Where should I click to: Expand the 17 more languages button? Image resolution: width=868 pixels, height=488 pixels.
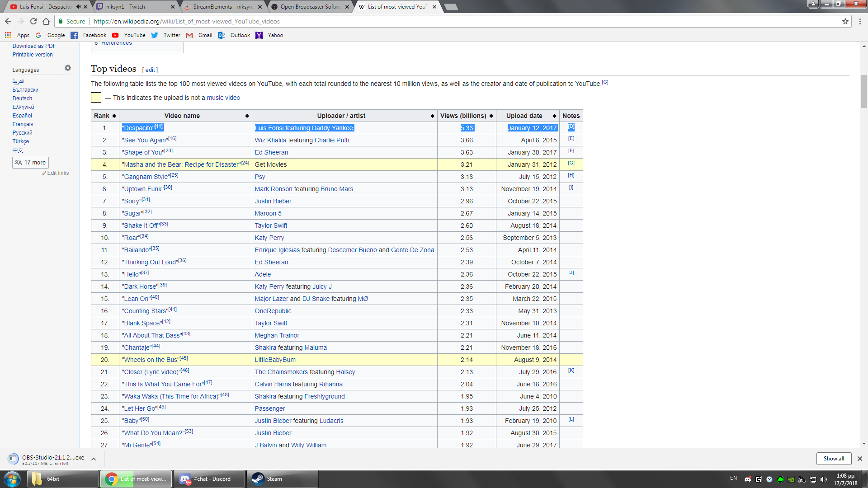(x=30, y=163)
